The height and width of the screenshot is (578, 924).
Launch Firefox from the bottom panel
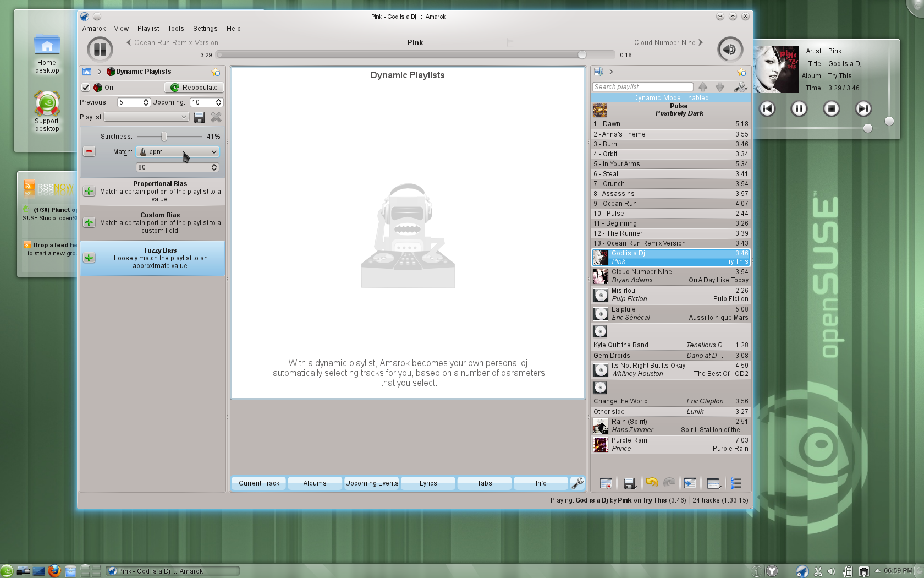click(x=54, y=571)
